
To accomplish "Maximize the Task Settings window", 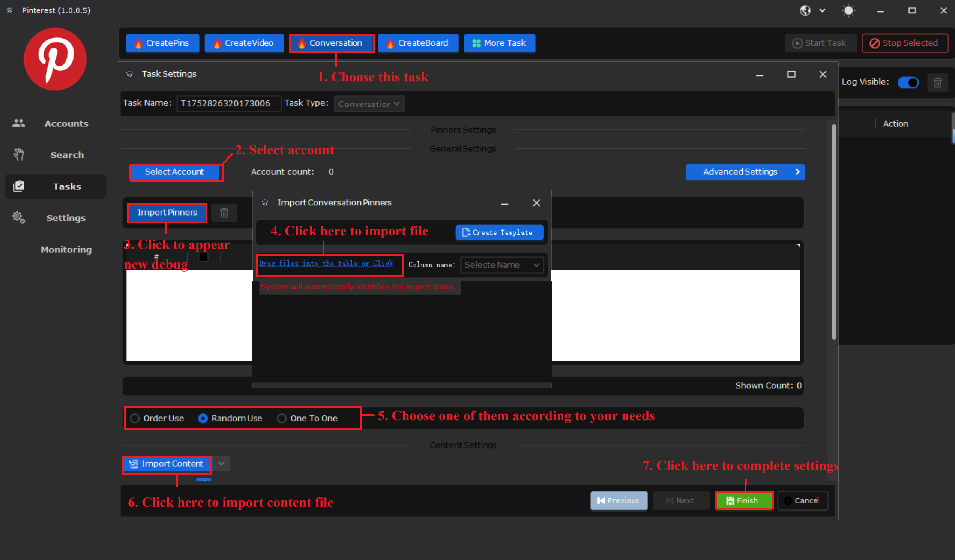I will (x=791, y=74).
